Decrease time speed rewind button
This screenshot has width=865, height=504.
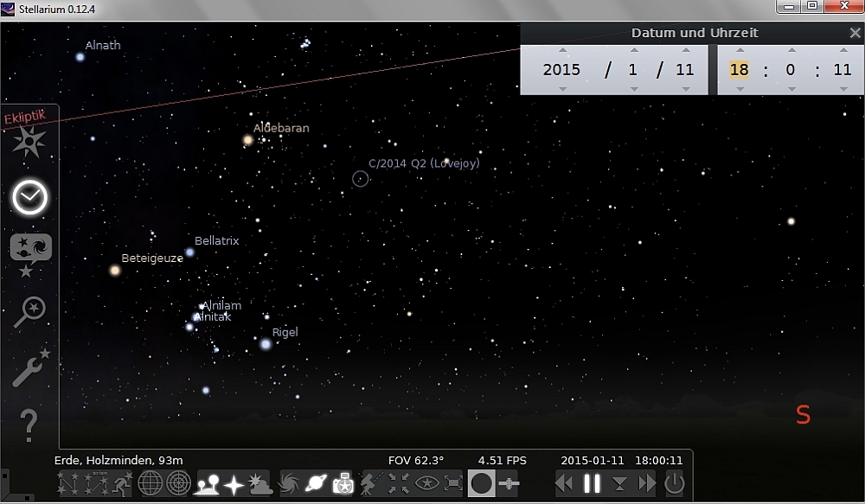click(x=564, y=483)
